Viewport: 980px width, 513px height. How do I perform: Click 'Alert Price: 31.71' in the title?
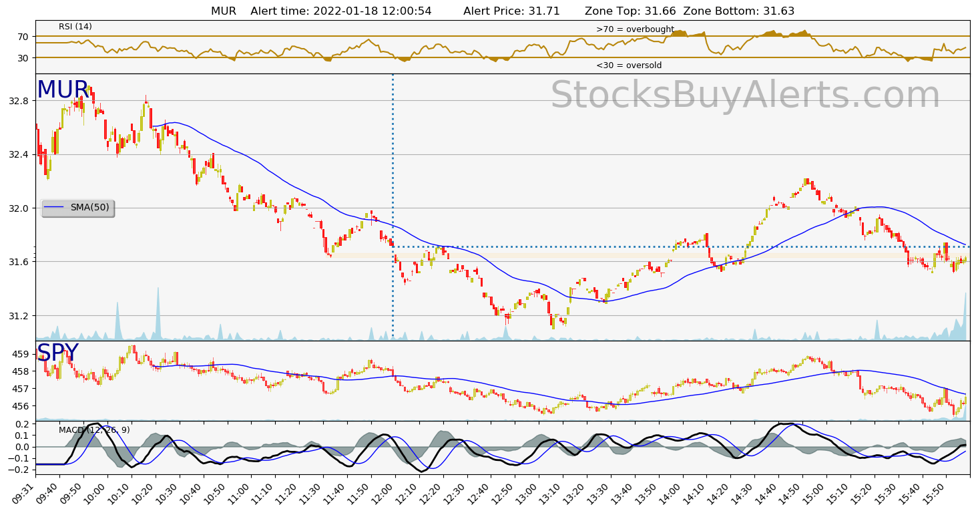tap(512, 11)
